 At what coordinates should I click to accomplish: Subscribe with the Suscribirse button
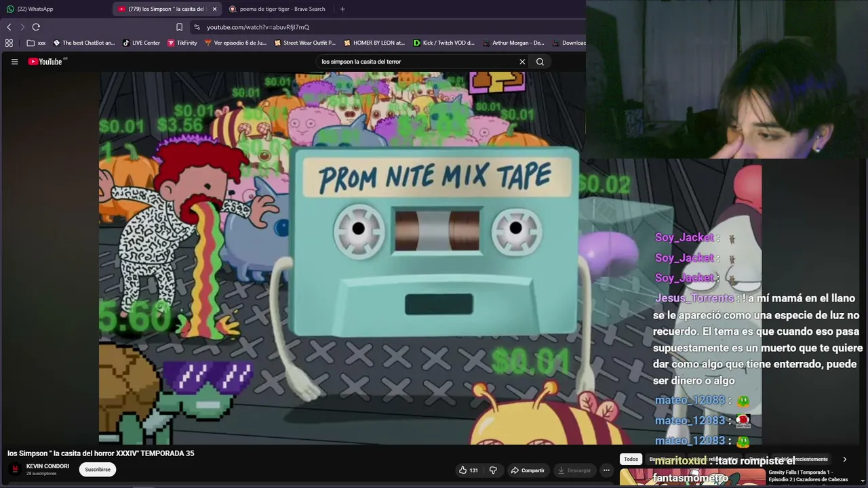pos(98,469)
